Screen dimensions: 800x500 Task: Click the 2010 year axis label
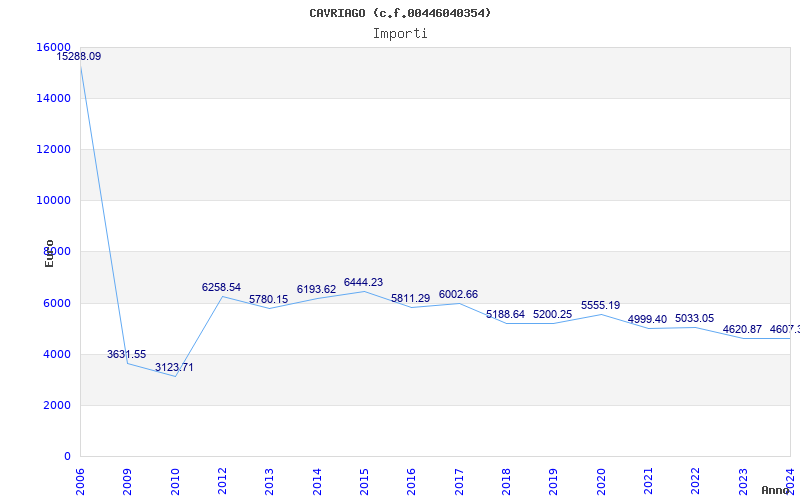coord(174,482)
